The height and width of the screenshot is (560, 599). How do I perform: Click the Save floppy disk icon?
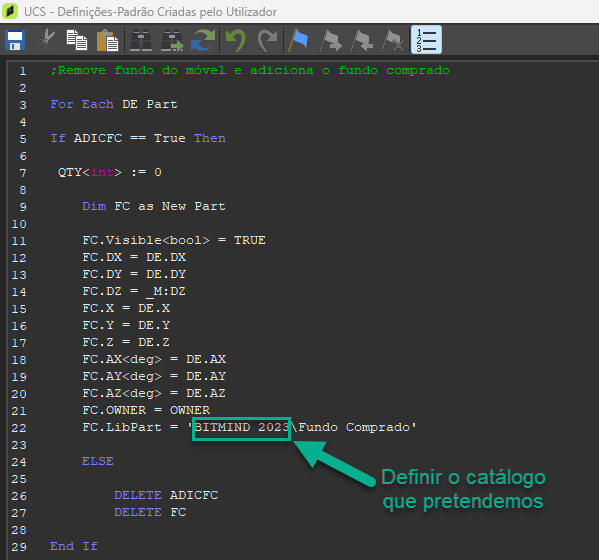tap(15, 40)
